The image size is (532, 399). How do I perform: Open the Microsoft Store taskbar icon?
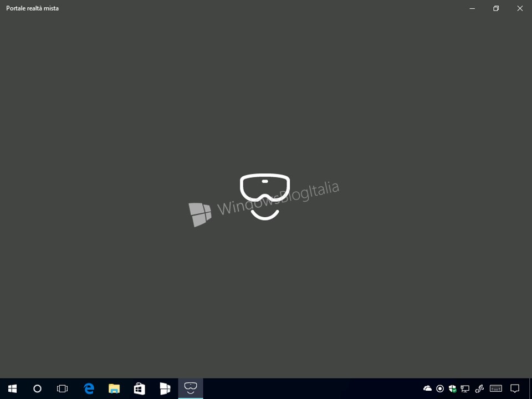[140, 388]
